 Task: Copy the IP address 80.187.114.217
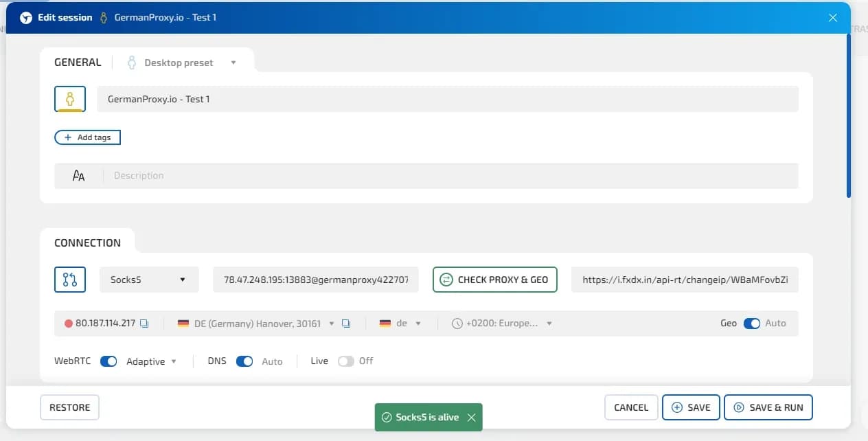pyautogui.click(x=144, y=323)
